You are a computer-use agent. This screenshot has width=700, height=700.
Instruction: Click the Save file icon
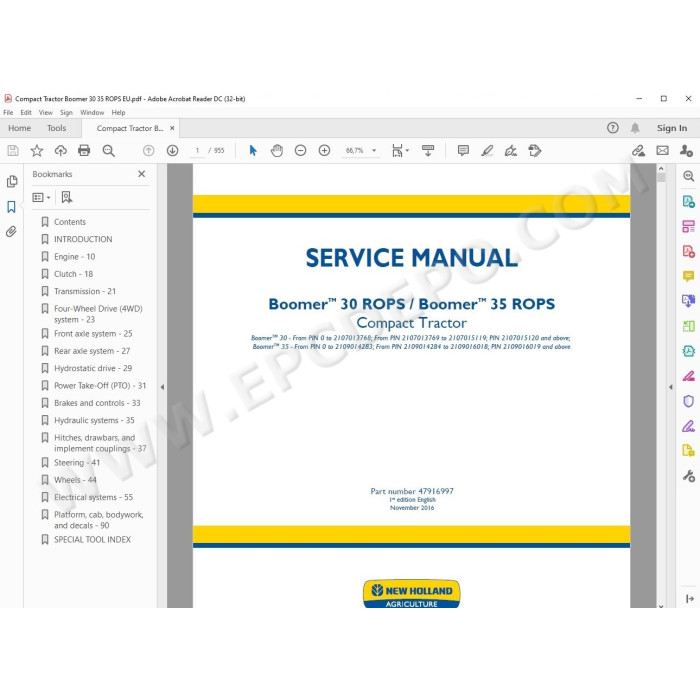13,150
